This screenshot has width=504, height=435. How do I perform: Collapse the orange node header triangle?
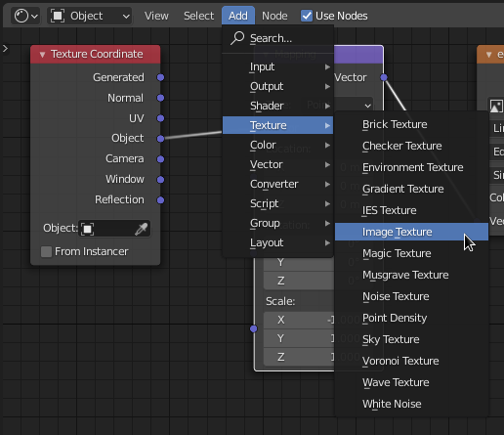click(x=488, y=55)
